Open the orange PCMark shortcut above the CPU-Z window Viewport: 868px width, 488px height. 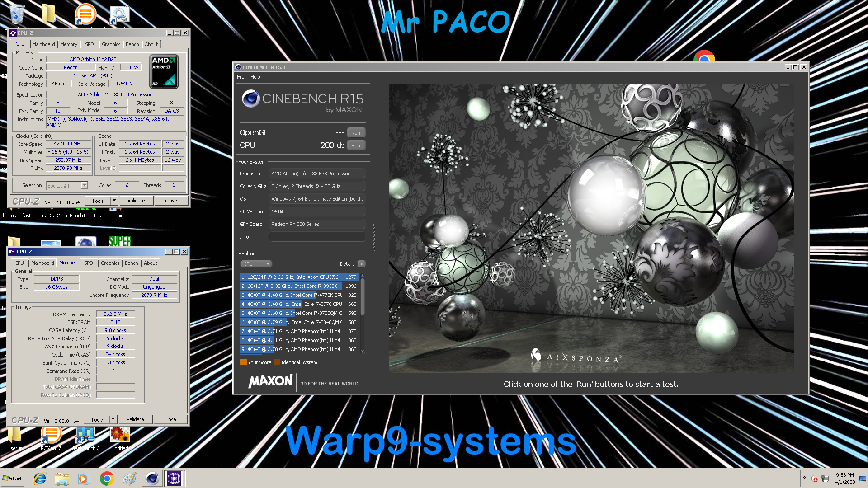(x=85, y=14)
